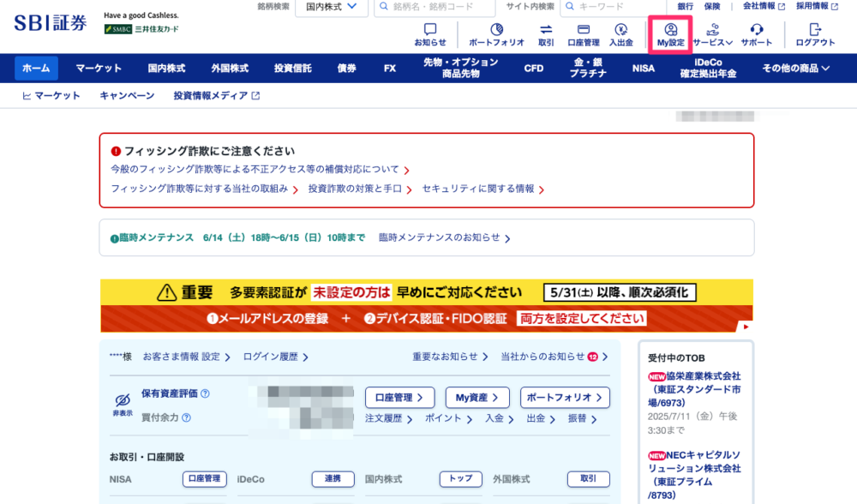Toggle 非表示 eye icon for asset values
Image resolution: width=857 pixels, height=504 pixels.
pos(122,401)
